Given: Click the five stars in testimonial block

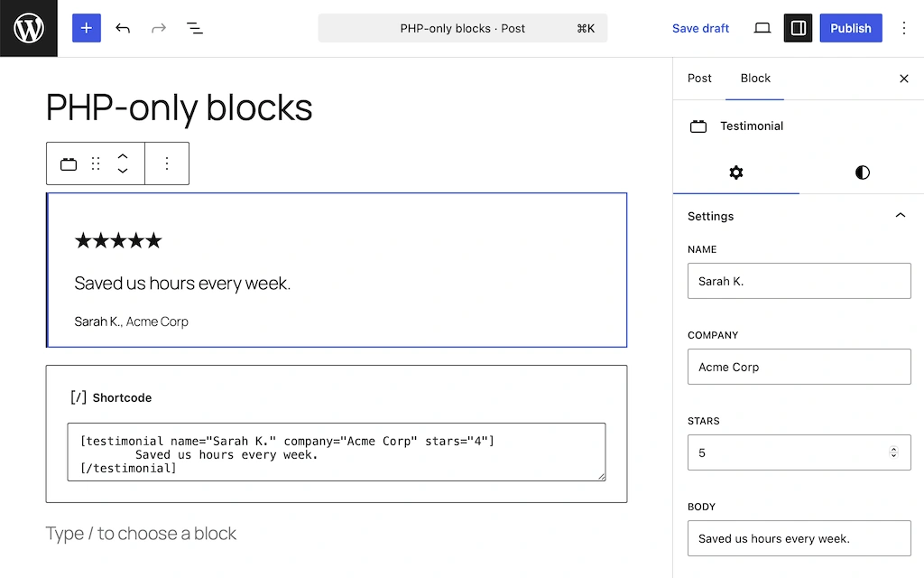Looking at the screenshot, I should click(118, 240).
